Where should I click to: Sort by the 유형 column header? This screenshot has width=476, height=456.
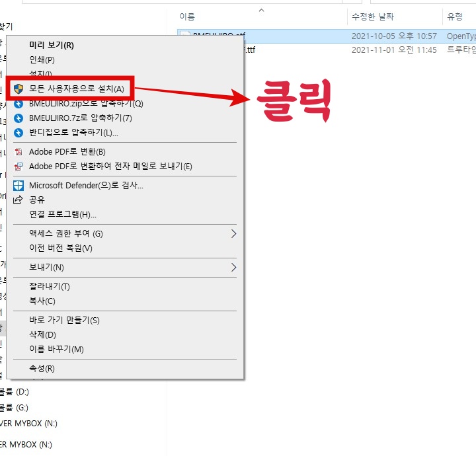tap(454, 17)
